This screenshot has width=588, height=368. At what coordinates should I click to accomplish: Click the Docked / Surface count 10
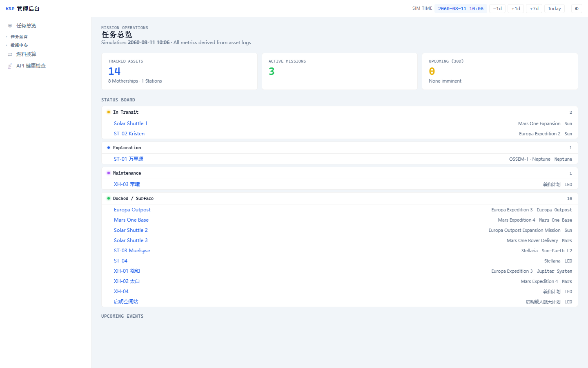[x=569, y=199]
